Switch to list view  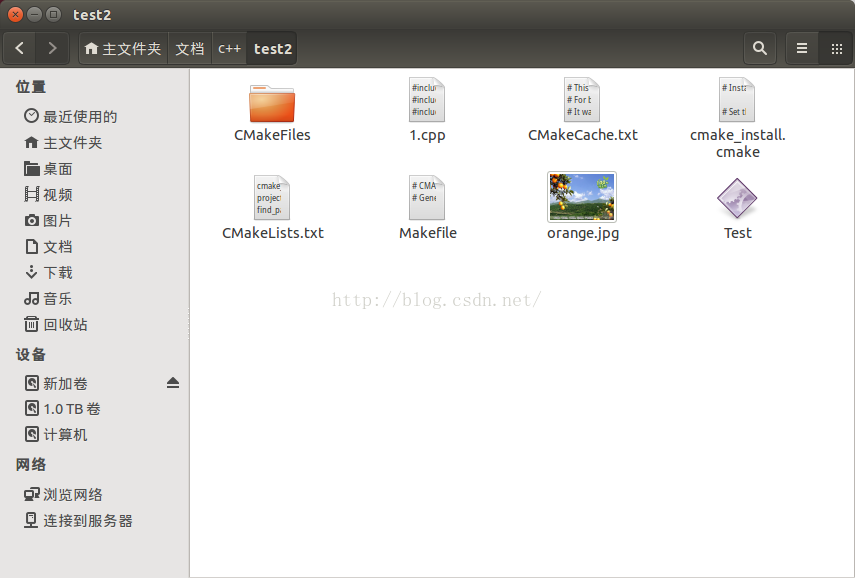pyautogui.click(x=802, y=49)
